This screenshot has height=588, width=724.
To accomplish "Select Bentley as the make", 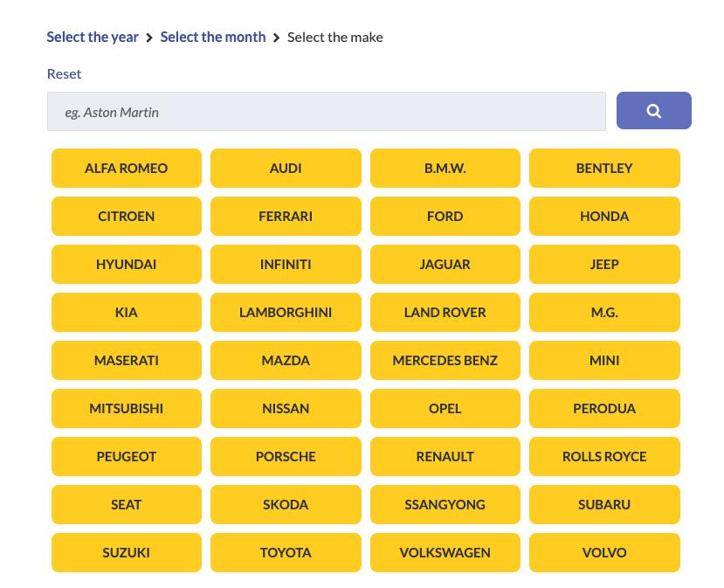I will pos(604,168).
